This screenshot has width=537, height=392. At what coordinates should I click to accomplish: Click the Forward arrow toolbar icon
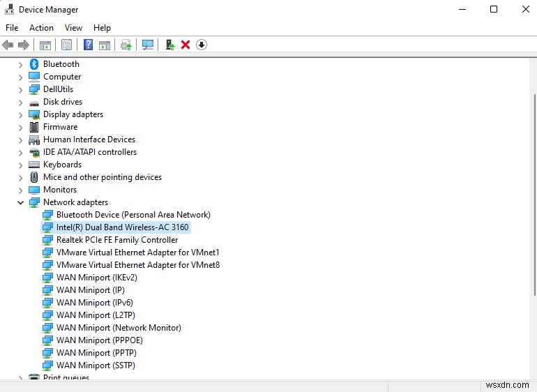[23, 45]
